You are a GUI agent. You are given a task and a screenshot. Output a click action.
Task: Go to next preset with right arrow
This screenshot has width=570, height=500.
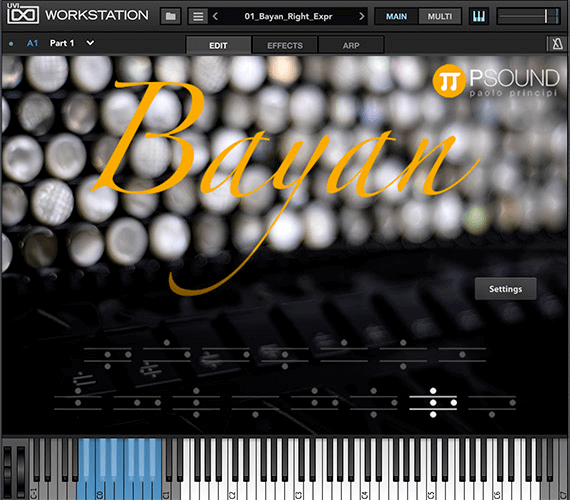point(361,16)
